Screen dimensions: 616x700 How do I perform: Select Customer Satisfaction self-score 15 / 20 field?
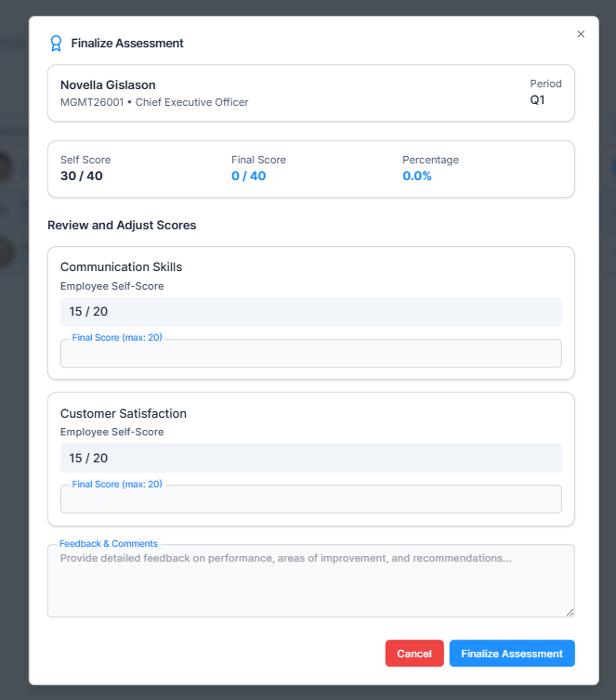tap(310, 458)
